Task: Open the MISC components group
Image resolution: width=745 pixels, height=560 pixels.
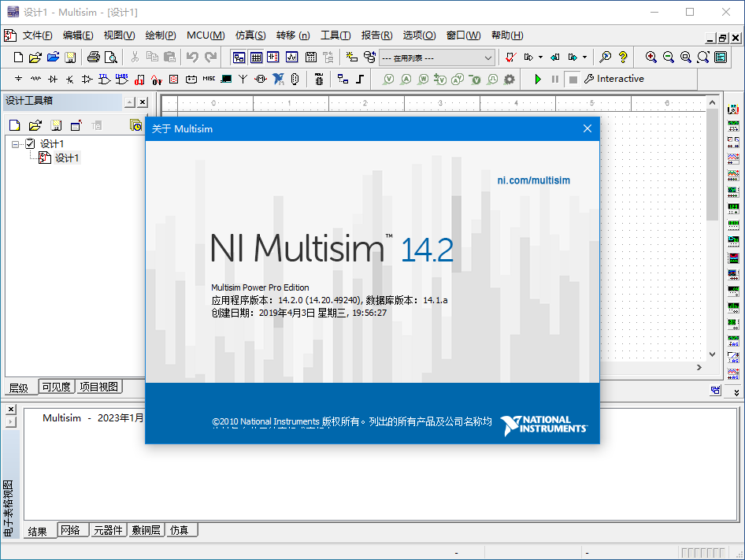Action: (209, 79)
